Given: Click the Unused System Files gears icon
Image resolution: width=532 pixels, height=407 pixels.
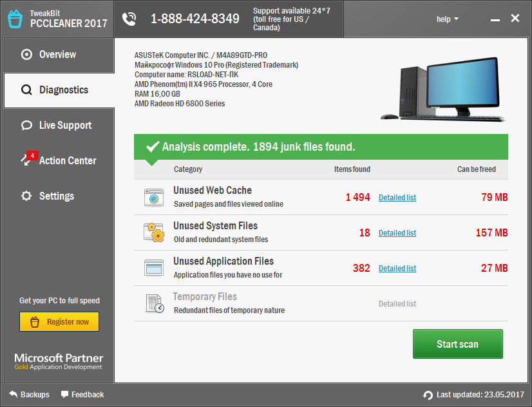Looking at the screenshot, I should click(154, 232).
